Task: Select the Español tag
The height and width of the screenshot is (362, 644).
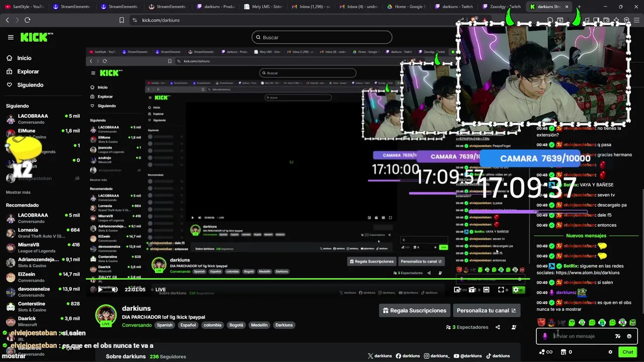Action: tap(188, 325)
